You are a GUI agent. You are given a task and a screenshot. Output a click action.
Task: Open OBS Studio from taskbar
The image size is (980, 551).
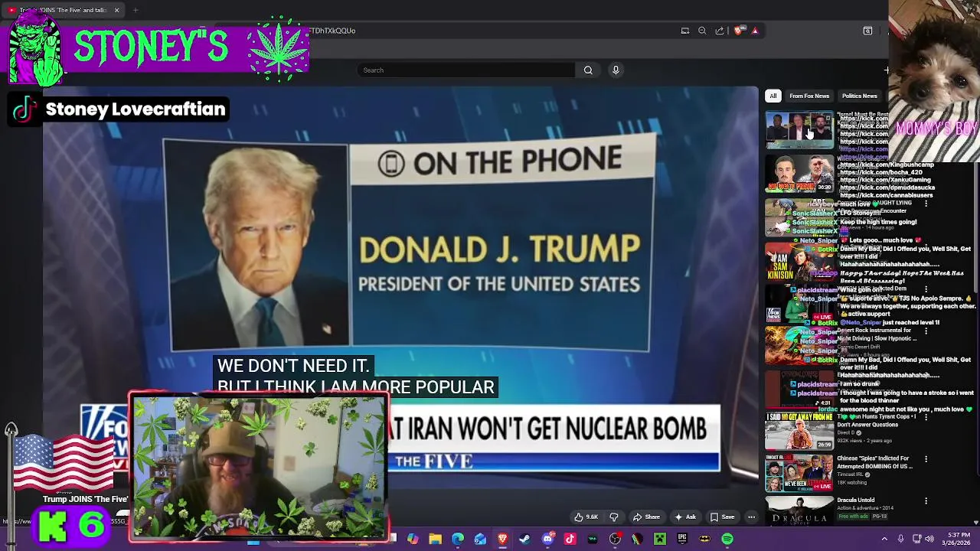pyautogui.click(x=615, y=539)
